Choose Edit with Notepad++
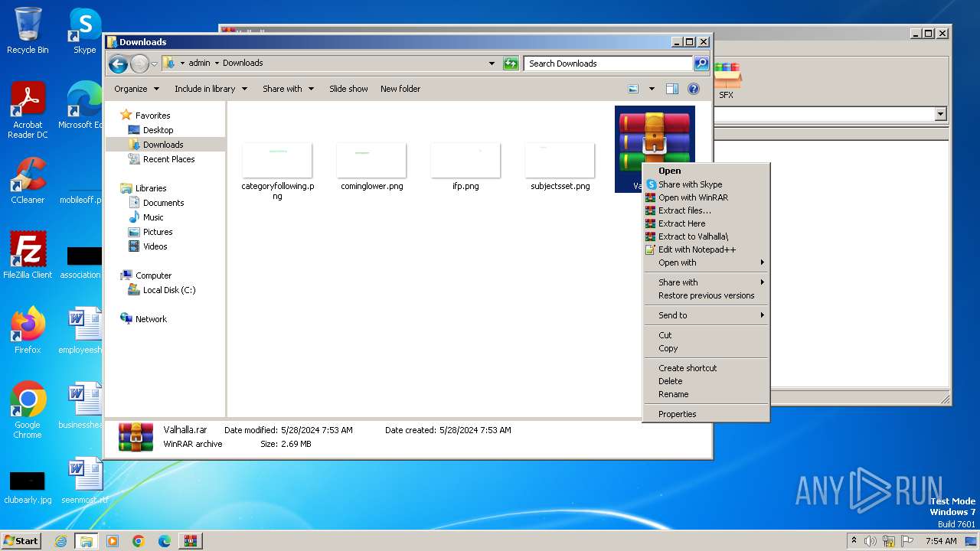Image resolution: width=980 pixels, height=551 pixels. [706, 249]
